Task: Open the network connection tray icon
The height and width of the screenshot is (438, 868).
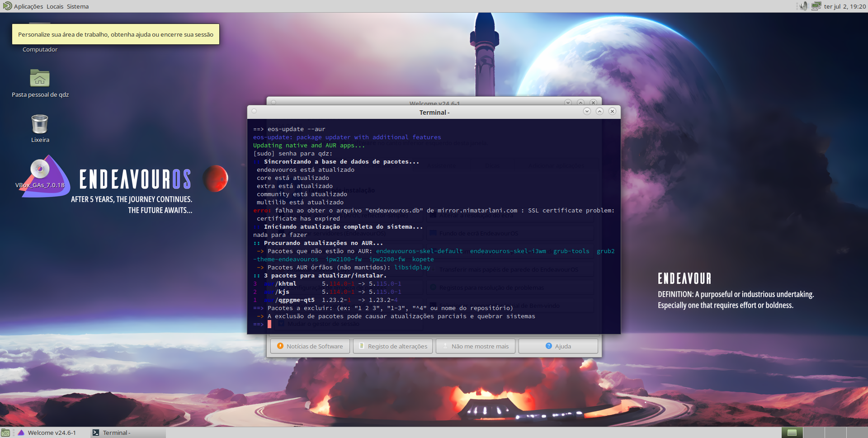Action: (x=816, y=6)
